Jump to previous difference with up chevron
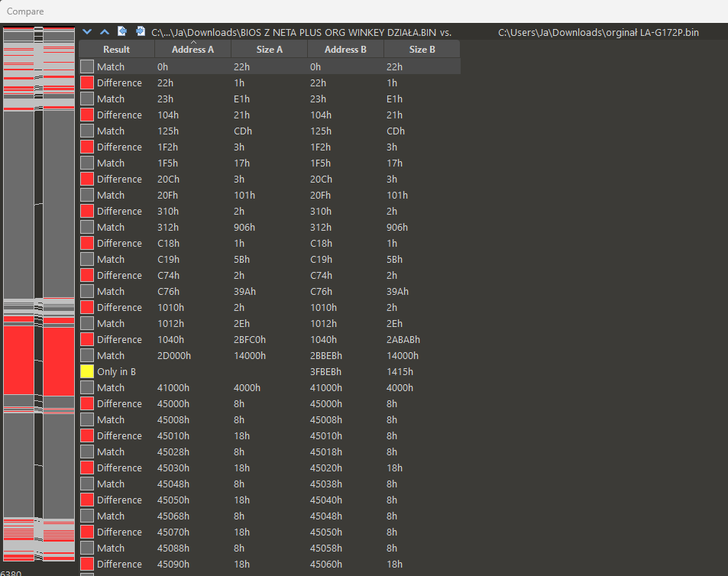728x576 pixels. coord(105,32)
